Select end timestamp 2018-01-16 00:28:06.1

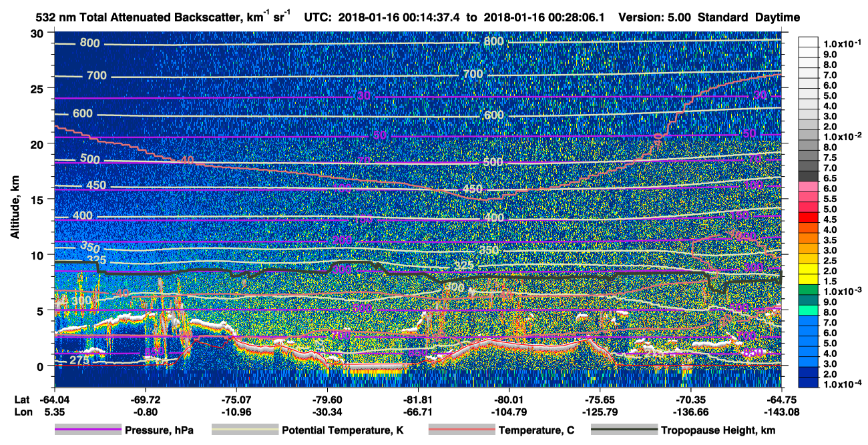coord(545,18)
